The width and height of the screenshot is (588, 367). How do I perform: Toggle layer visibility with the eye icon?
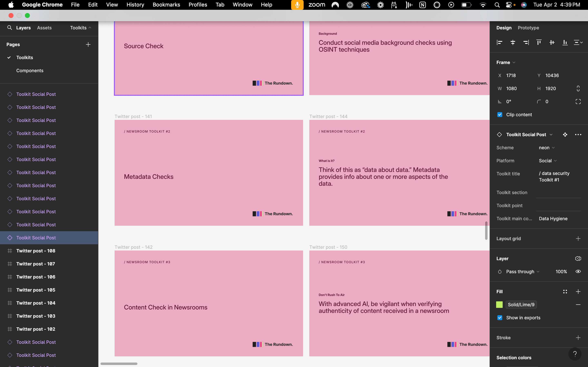click(578, 271)
